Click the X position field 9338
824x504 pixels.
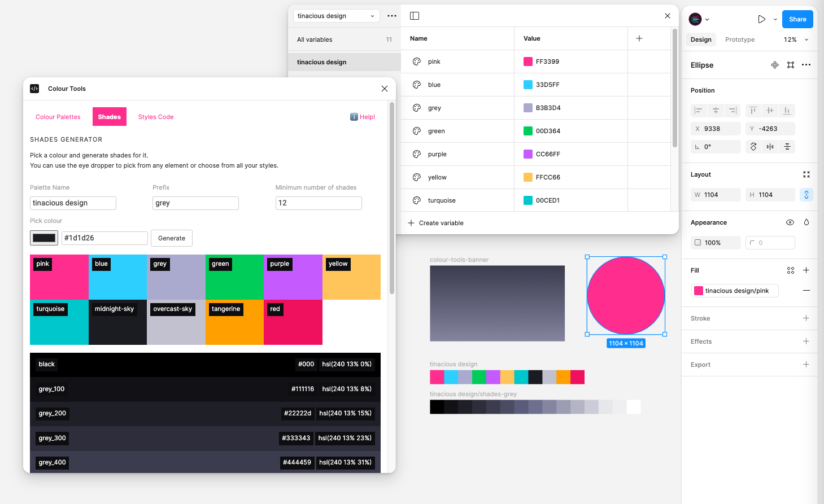click(716, 129)
